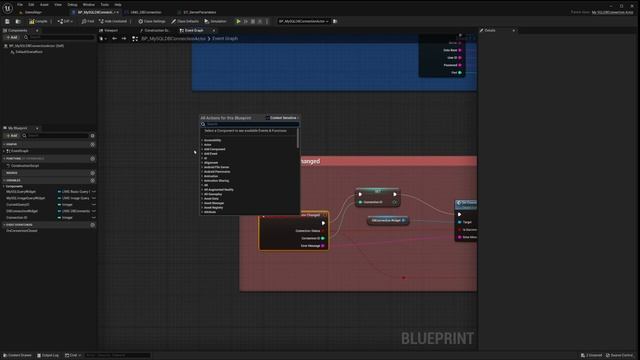Click Add button in My Blueprint panel
Image resolution: width=640 pixels, height=360 pixels.
[11, 136]
